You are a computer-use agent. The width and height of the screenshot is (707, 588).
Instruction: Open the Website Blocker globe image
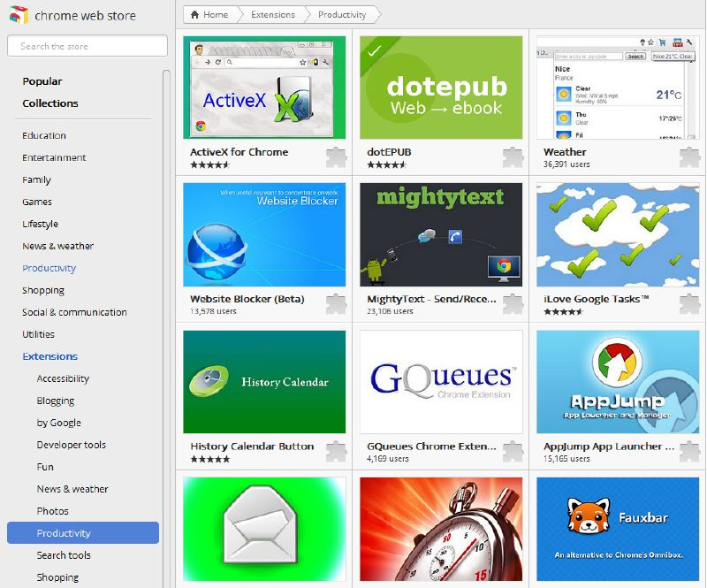pos(264,234)
